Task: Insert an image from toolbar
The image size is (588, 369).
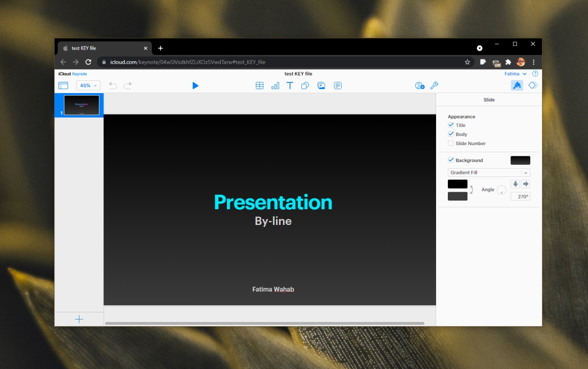Action: point(321,86)
